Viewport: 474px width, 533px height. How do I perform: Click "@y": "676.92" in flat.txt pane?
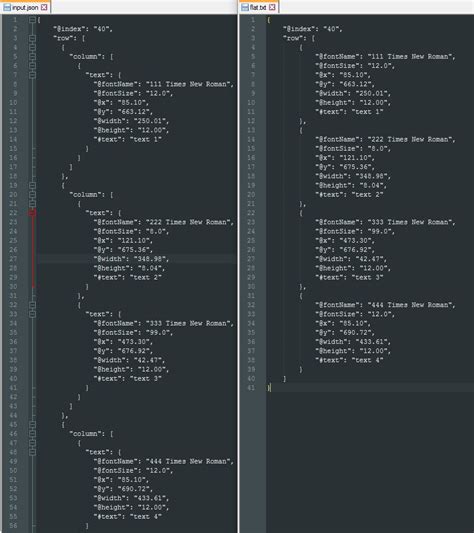(x=345, y=250)
